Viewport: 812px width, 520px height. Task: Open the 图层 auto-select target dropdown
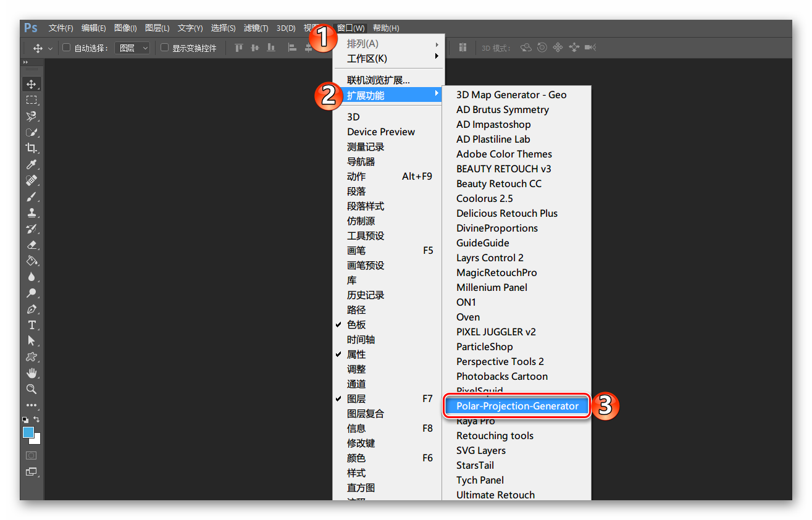pyautogui.click(x=132, y=48)
